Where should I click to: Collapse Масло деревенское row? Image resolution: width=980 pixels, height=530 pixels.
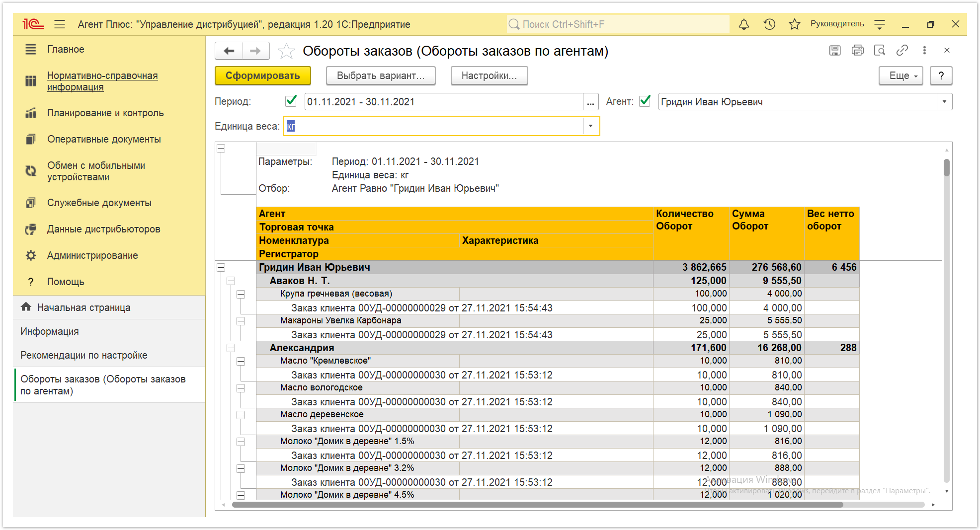point(241,415)
